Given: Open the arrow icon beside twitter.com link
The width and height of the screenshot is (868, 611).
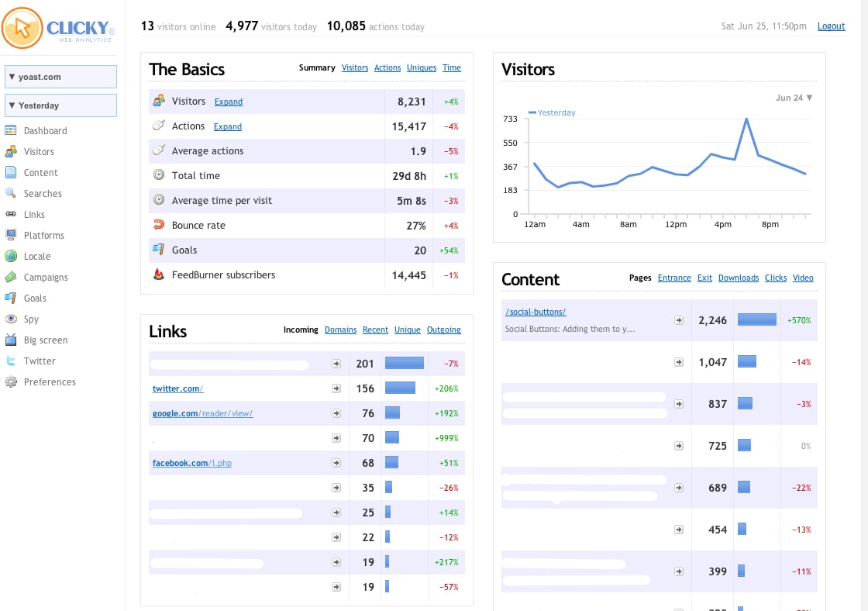Looking at the screenshot, I should 336,389.
